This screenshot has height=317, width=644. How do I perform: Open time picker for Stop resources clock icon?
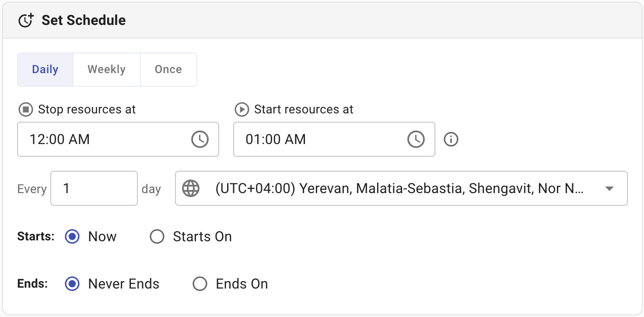(200, 139)
